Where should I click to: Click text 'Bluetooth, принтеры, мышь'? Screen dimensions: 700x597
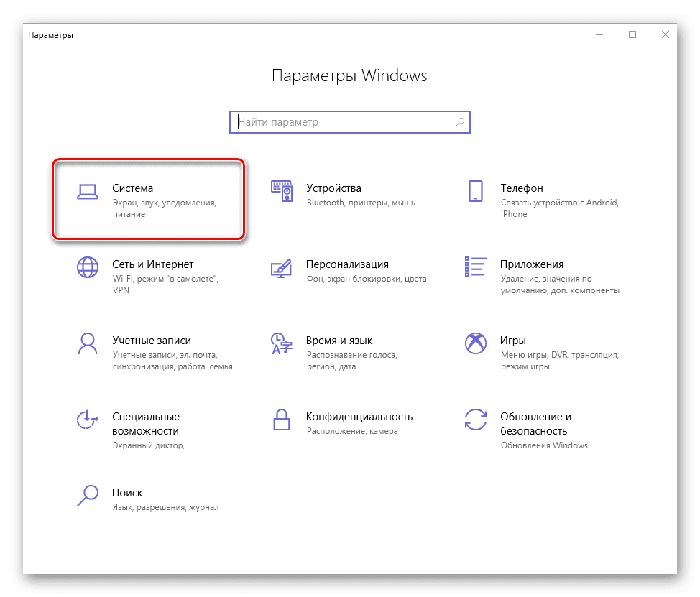pyautogui.click(x=361, y=203)
